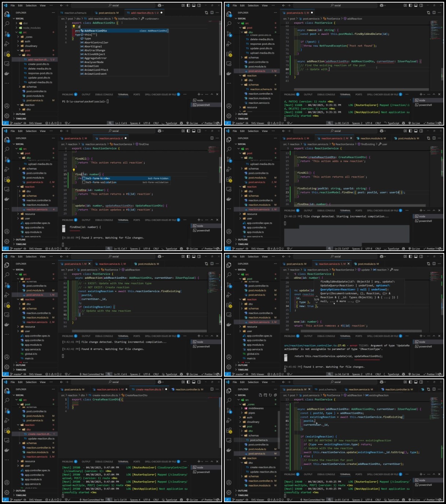Viewport: 446px width, 504px height.
Task: Toggle Primary Side Bar in post.schema.ts tab window
Action: (410, 382)
